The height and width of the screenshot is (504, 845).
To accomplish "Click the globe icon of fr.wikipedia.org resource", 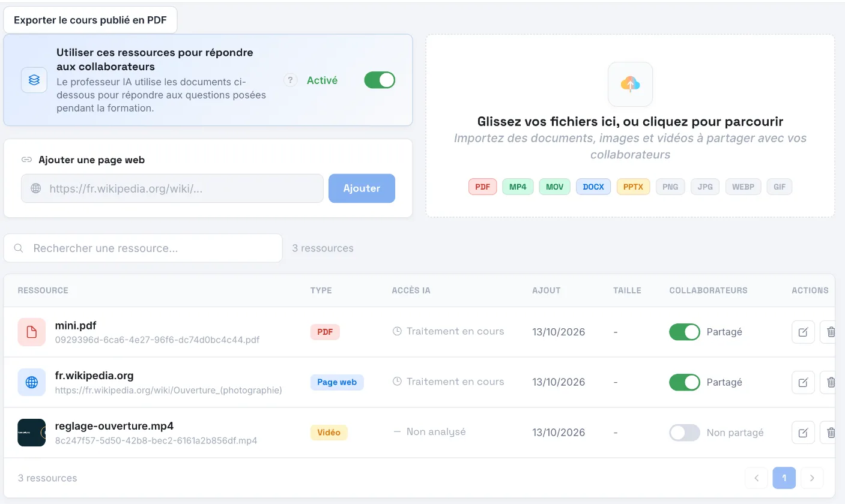I will (32, 382).
